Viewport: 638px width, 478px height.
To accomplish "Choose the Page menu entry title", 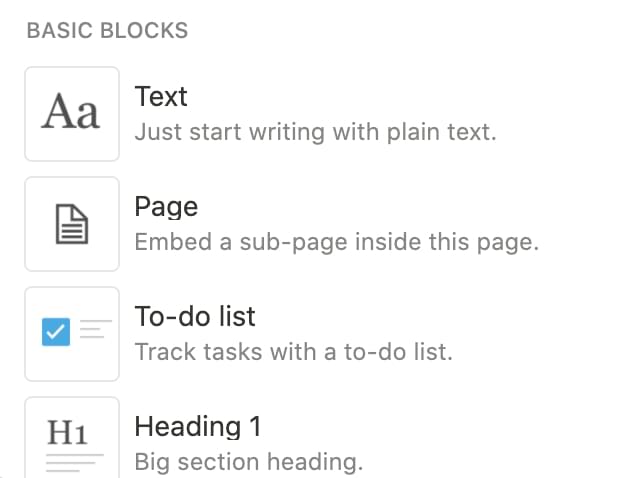I will click(x=166, y=207).
